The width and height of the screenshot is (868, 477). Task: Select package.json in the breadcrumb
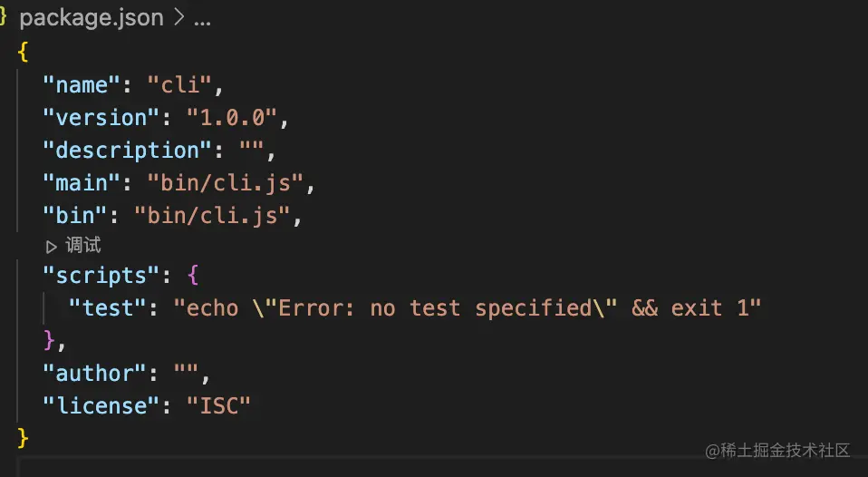pos(92,18)
